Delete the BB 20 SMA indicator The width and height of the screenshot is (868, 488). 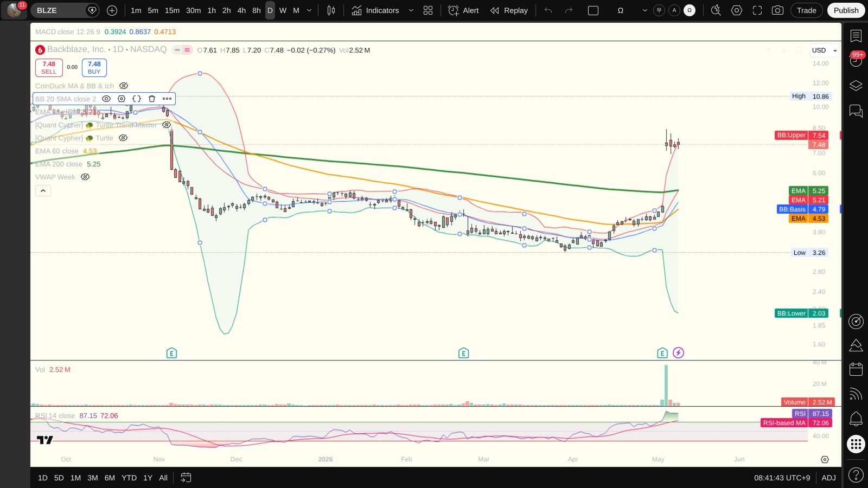(152, 99)
